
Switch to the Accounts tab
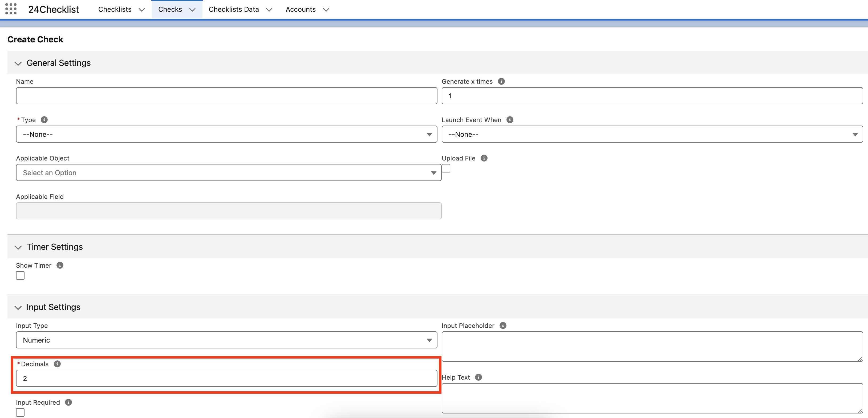(300, 9)
